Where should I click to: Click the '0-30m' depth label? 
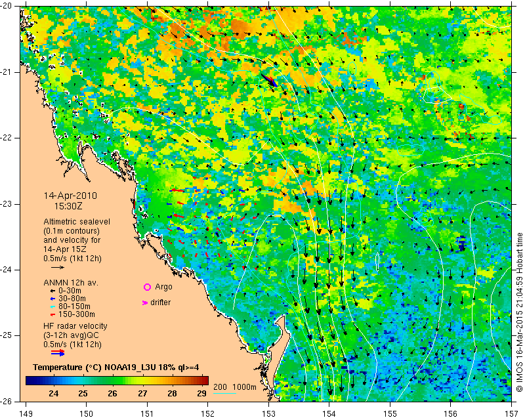(70, 291)
